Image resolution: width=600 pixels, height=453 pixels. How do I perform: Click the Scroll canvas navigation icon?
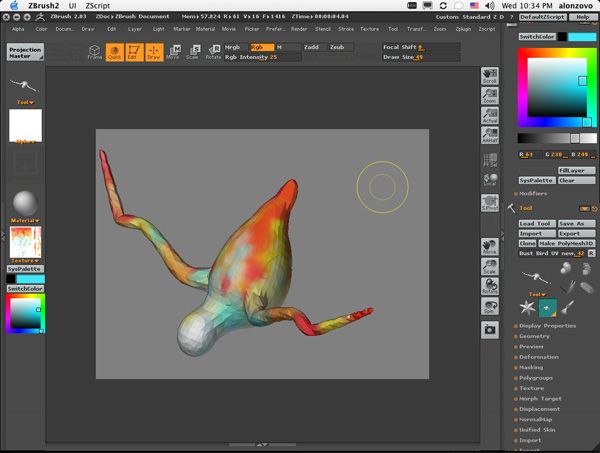click(490, 77)
